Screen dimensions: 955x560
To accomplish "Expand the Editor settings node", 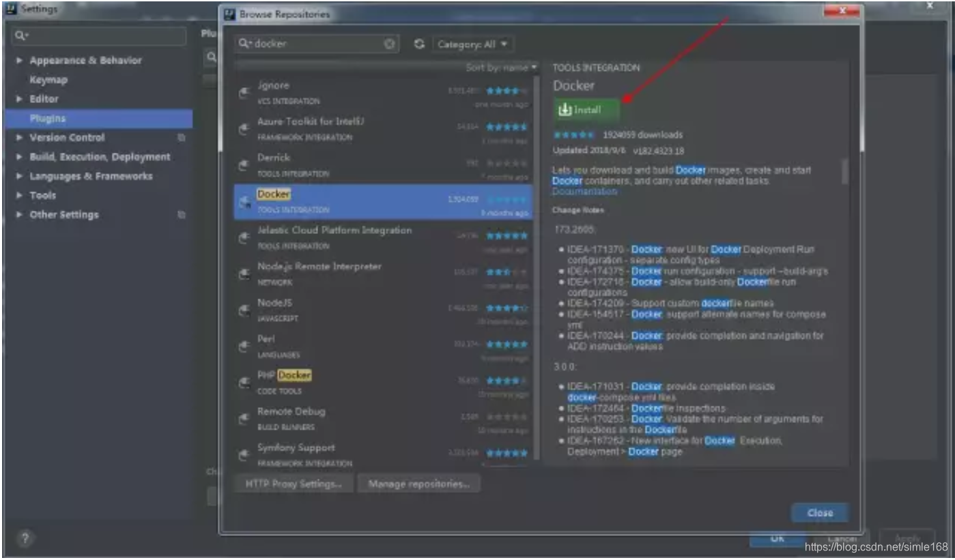I will [x=19, y=99].
